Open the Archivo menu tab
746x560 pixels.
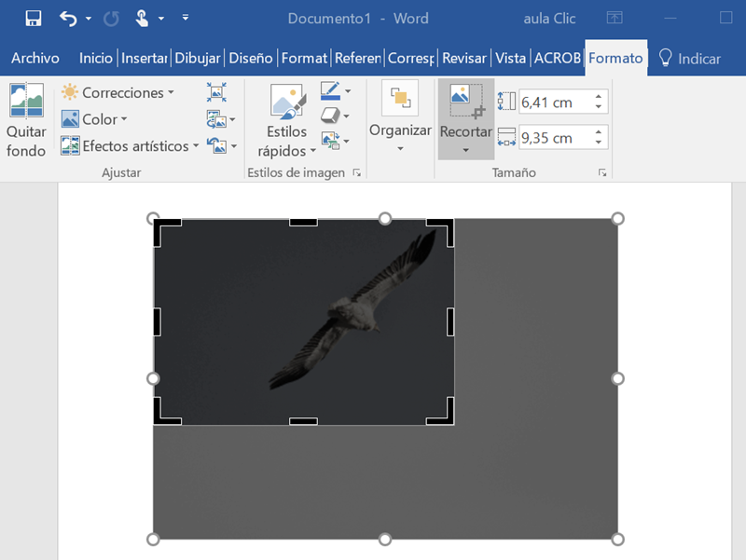35,58
